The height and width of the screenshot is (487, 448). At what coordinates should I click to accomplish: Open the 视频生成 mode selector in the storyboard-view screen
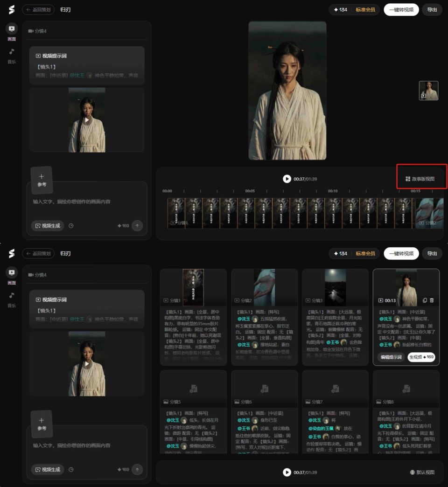pos(48,470)
